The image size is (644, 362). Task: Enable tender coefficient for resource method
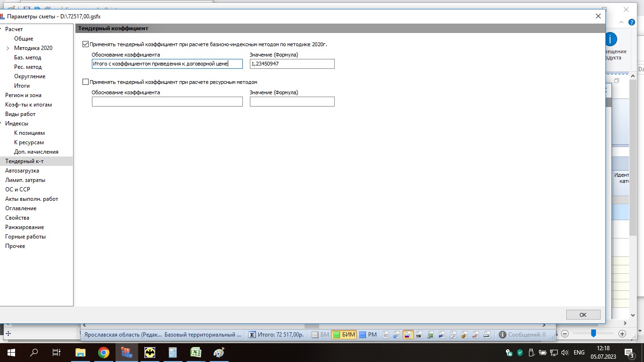coord(85,82)
